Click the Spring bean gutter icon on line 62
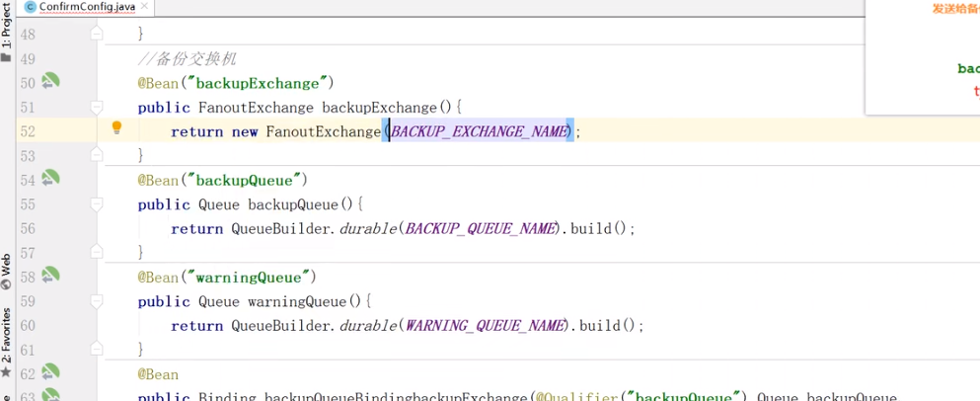The height and width of the screenshot is (401, 980). pyautogui.click(x=50, y=372)
